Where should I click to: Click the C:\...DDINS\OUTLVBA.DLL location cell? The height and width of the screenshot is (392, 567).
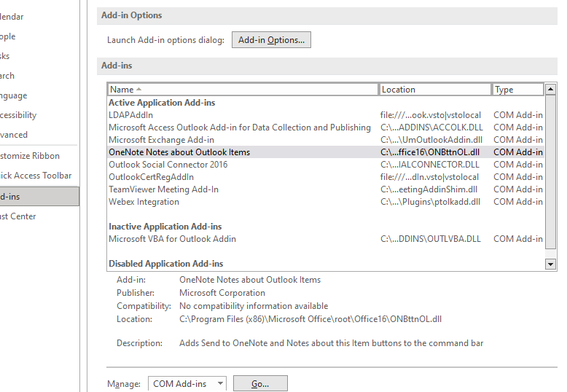(431, 239)
